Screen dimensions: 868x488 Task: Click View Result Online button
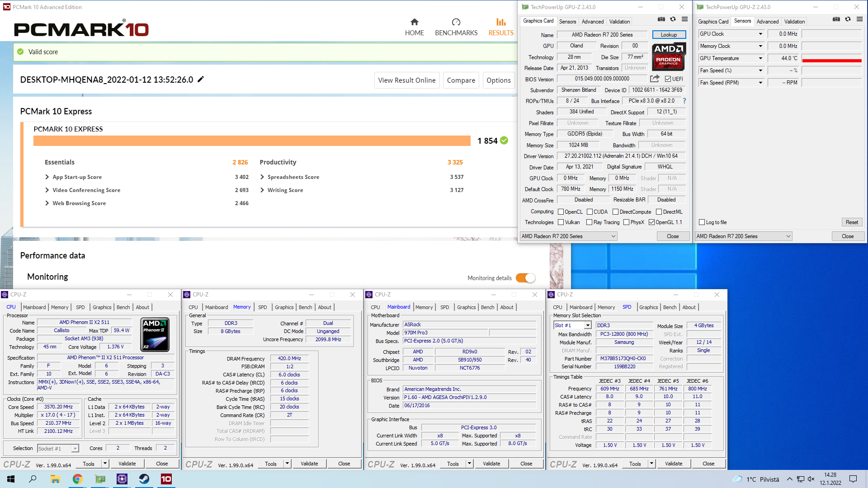407,80
